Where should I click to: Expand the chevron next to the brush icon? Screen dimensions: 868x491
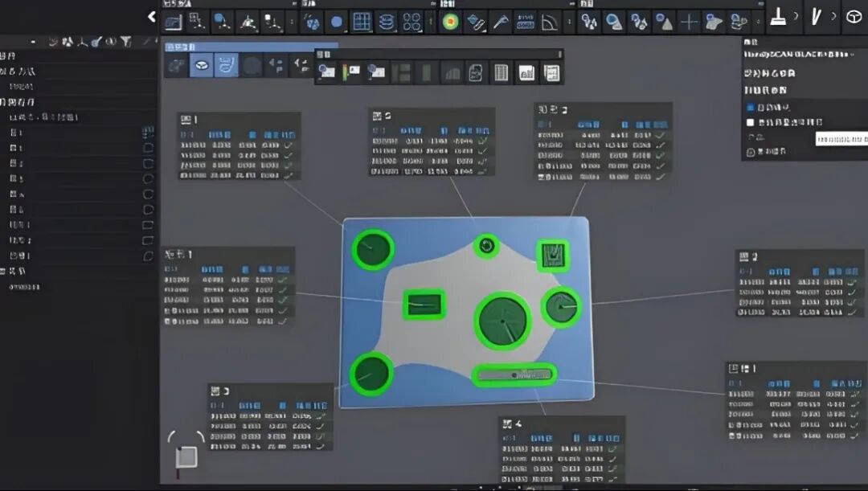pos(796,16)
